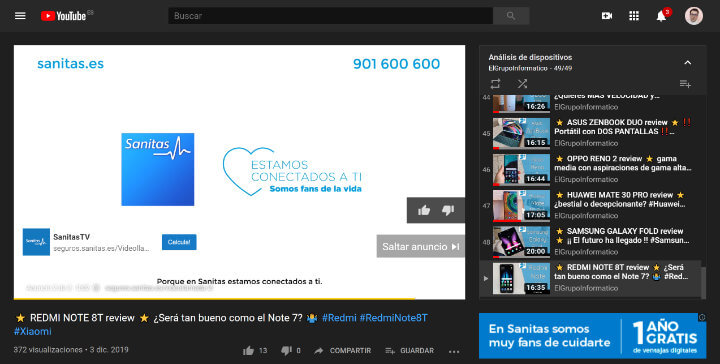Viewport: 720px width, 364px height.
Task: Open ASUS Zenbook thumbnail 16:15
Action: click(521, 133)
